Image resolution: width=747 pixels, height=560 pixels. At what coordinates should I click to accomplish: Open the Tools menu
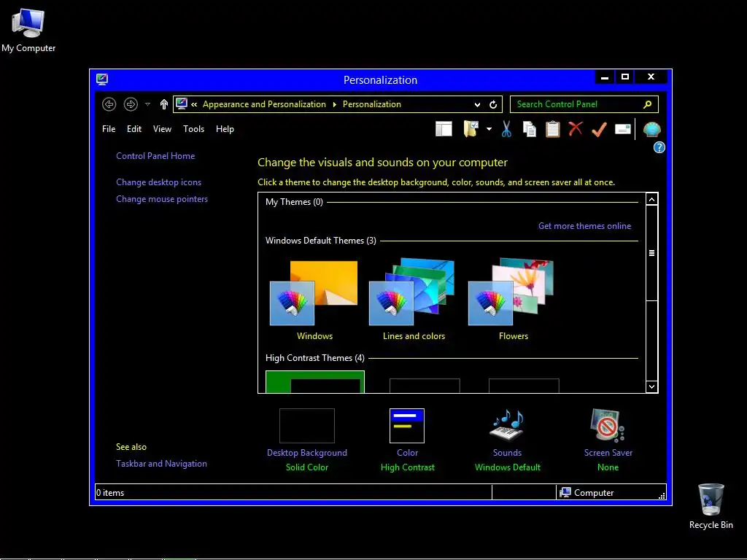click(x=193, y=129)
